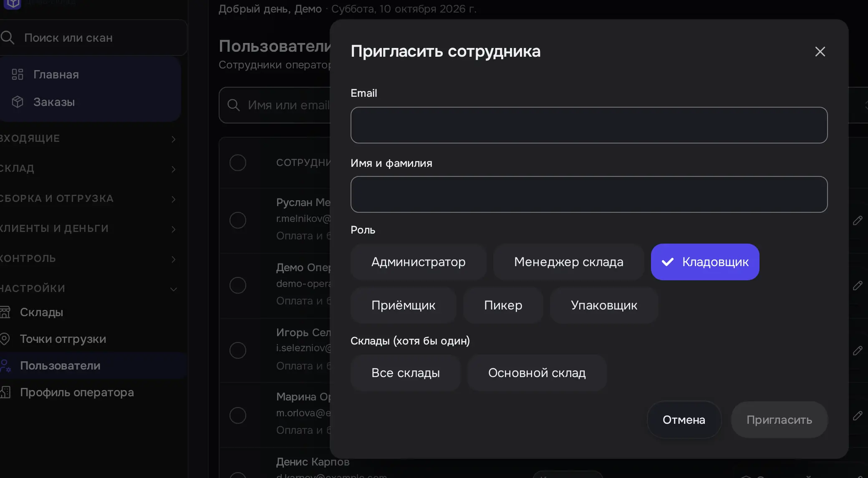868x478 pixels.
Task: Click the name and surname field
Action: point(589,194)
